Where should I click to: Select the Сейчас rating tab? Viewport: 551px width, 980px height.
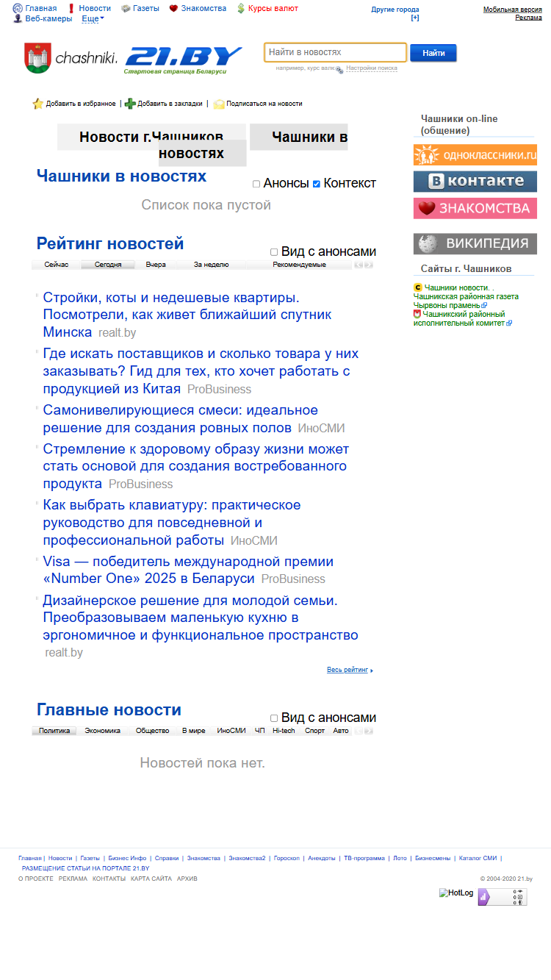(x=57, y=265)
